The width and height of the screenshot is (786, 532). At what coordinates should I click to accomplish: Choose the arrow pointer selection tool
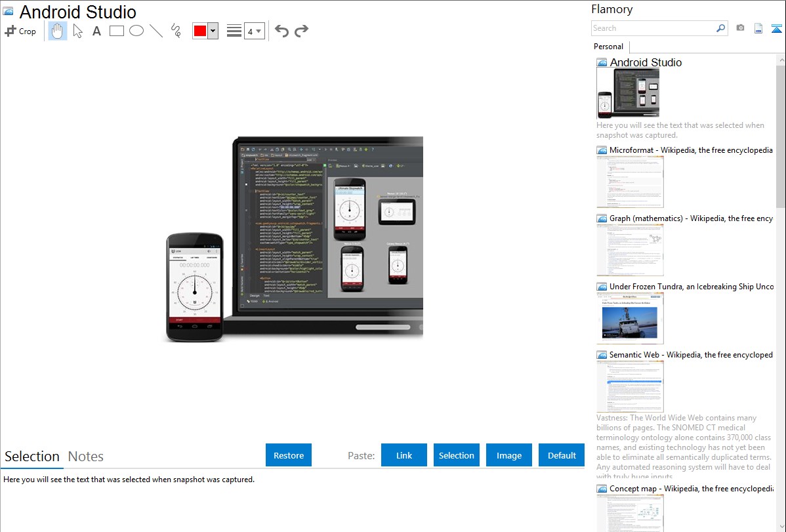(x=77, y=31)
